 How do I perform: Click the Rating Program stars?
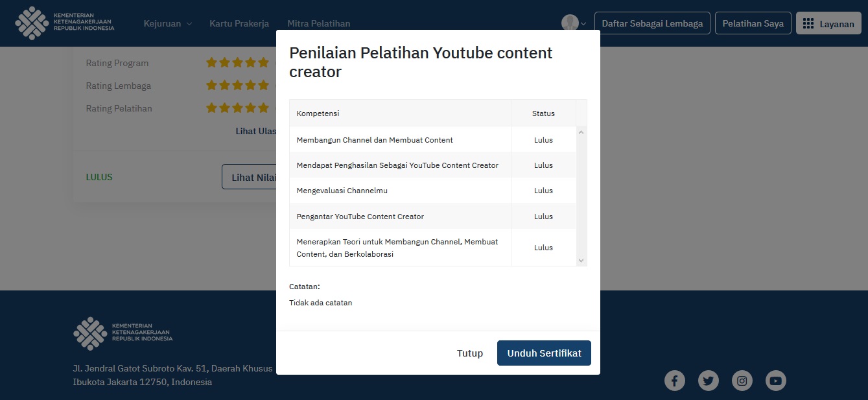237,63
